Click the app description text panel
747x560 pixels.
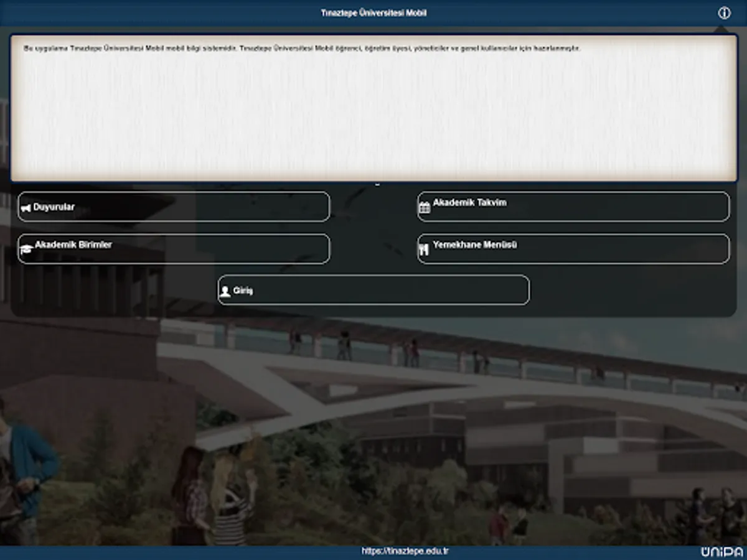click(374, 108)
